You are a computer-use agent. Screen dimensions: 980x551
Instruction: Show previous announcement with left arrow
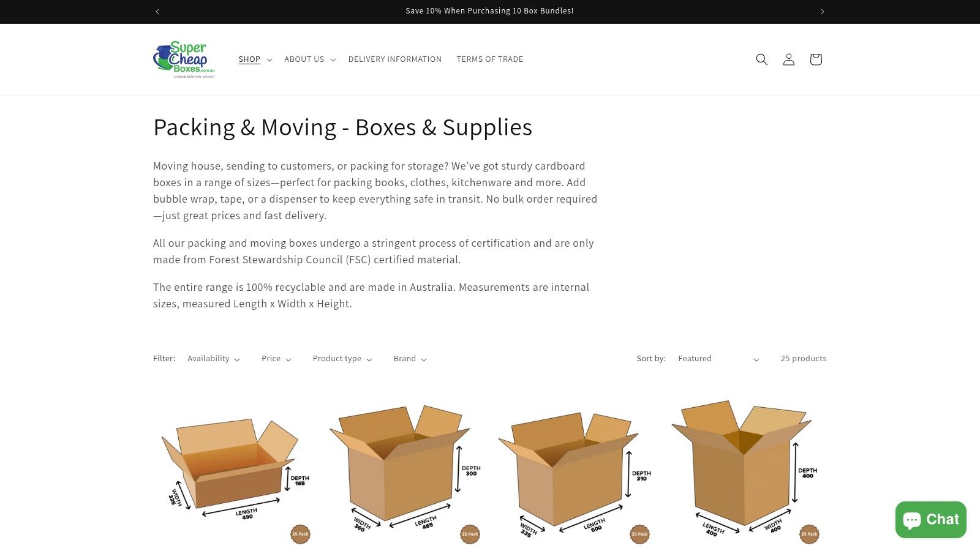(157, 12)
